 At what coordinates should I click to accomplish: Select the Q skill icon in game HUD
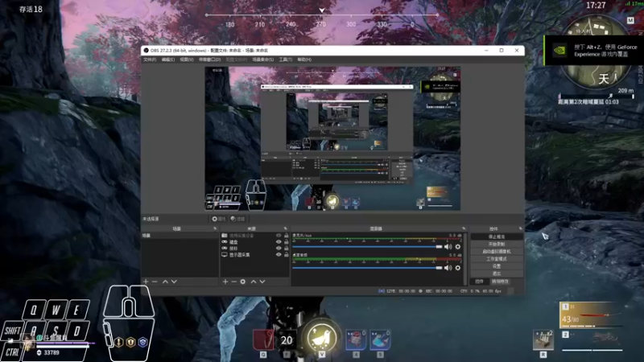click(x=263, y=339)
